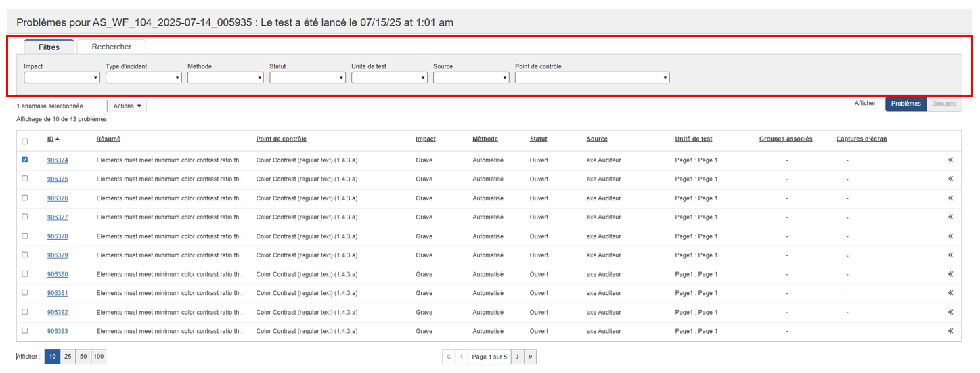Show 50 items per page
980x373 pixels.
pos(83,357)
